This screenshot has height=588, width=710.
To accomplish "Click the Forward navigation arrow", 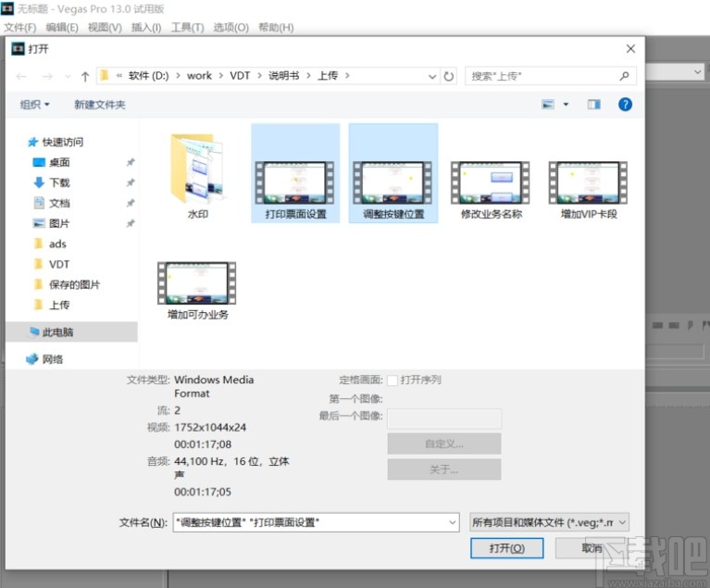I will click(47, 76).
